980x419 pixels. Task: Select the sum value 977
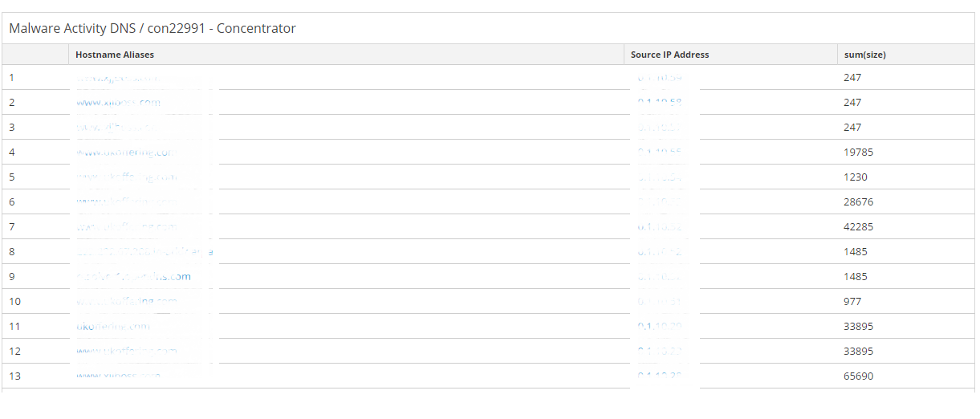pyautogui.click(x=852, y=302)
